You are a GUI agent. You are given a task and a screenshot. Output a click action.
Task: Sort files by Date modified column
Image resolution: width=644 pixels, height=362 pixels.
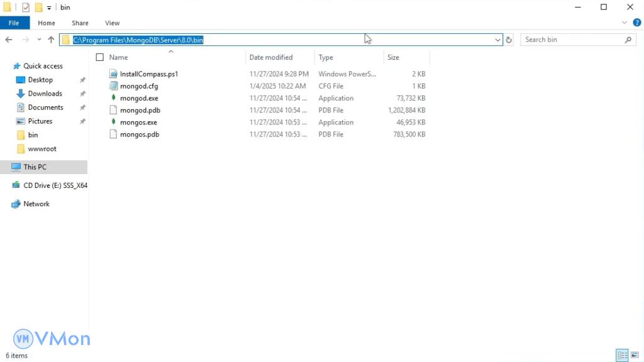click(x=271, y=57)
